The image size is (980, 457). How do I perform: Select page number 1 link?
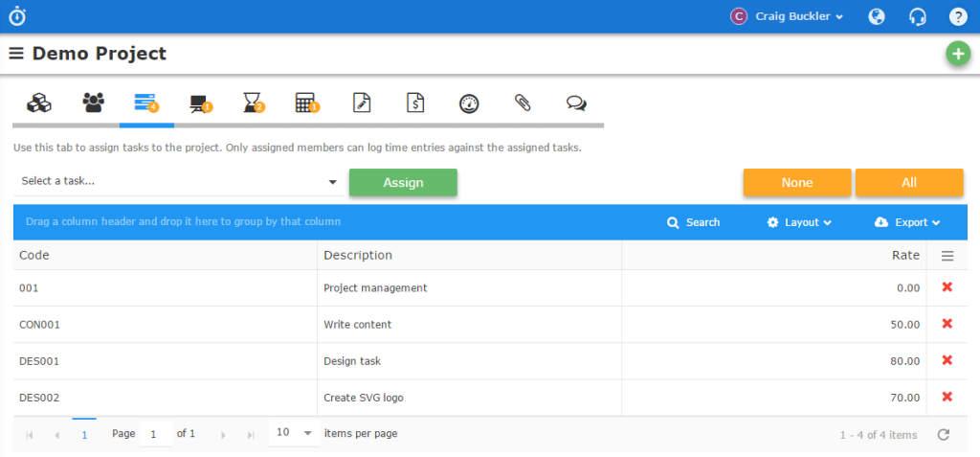click(x=84, y=434)
